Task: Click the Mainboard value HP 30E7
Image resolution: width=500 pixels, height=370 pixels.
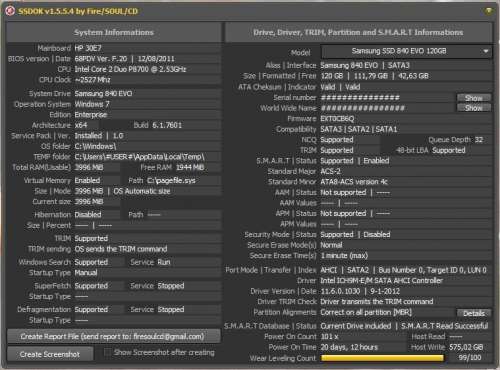Action: point(88,48)
